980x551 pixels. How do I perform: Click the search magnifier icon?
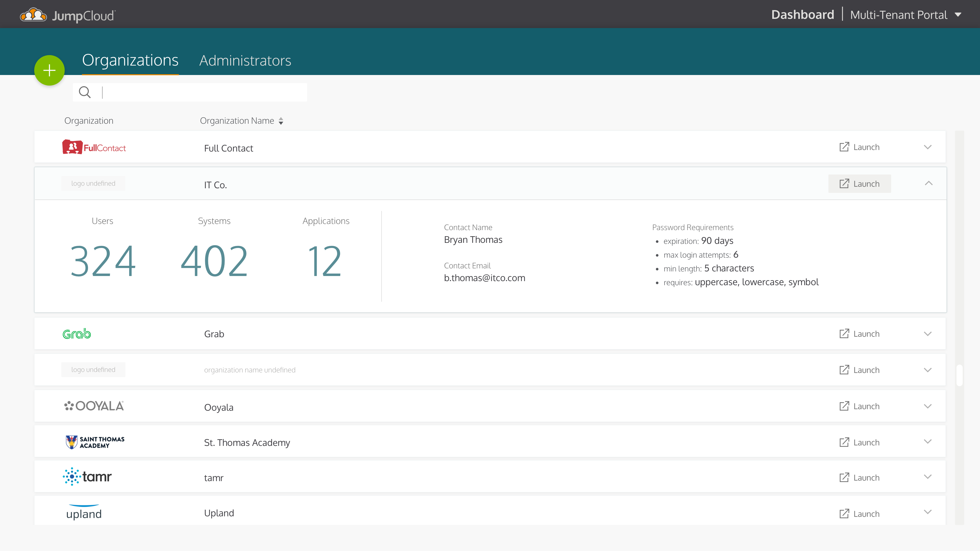[x=84, y=92]
